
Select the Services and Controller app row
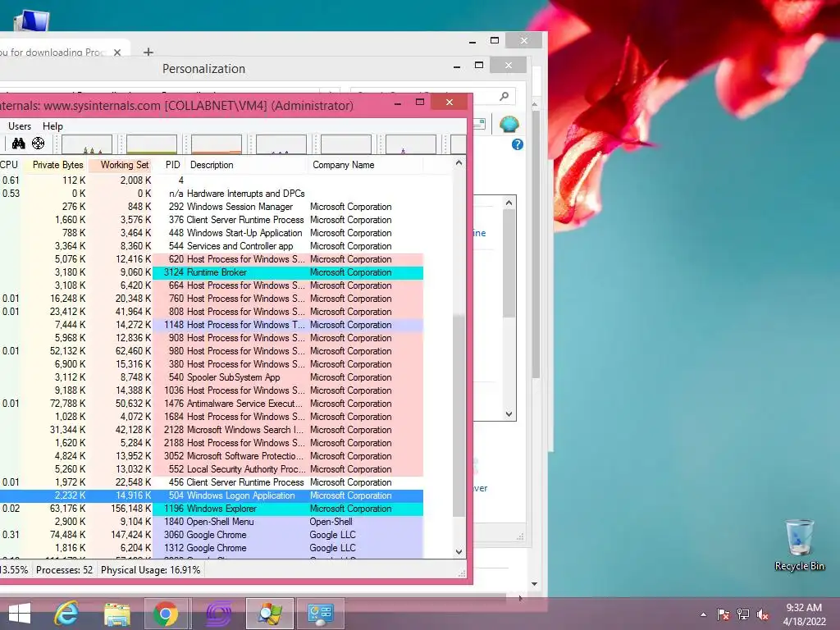(212, 246)
